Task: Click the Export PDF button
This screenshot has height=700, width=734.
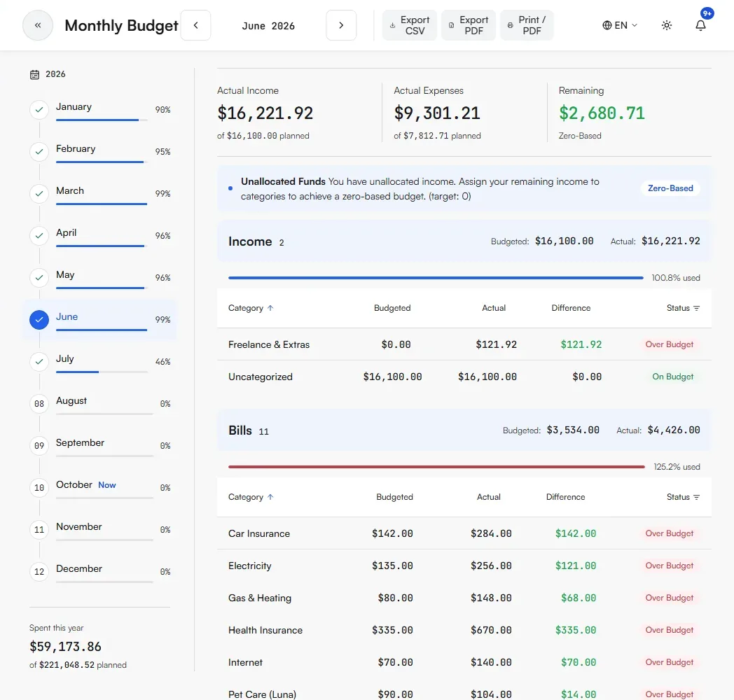Action: tap(469, 25)
